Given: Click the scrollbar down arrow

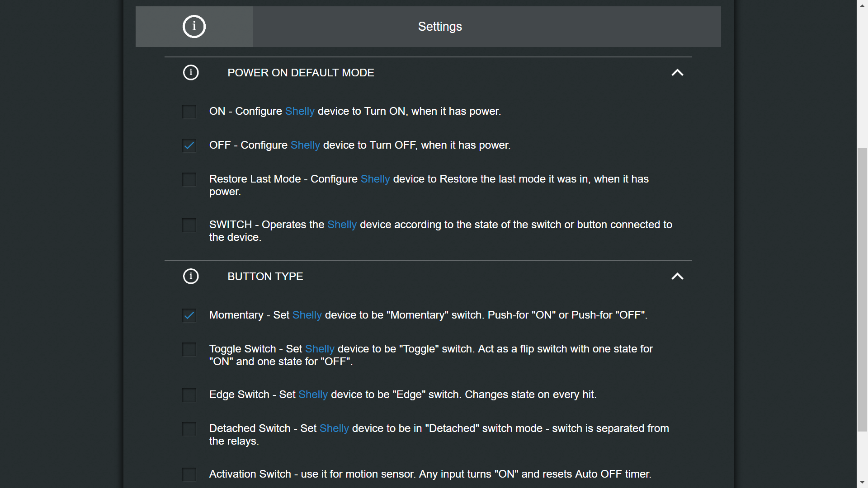Looking at the screenshot, I should click(862, 483).
